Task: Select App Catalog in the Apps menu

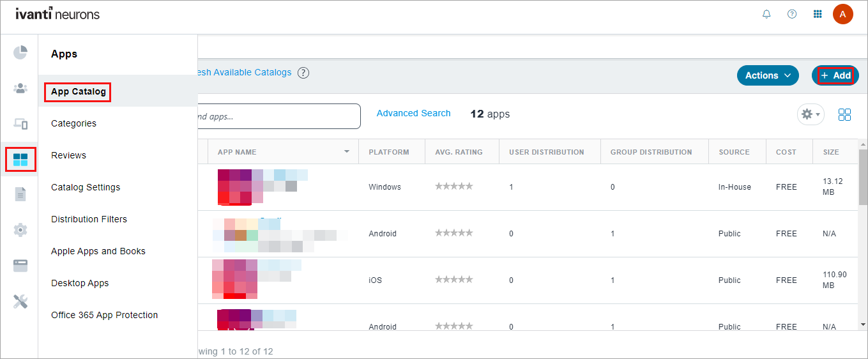Action: [78, 92]
